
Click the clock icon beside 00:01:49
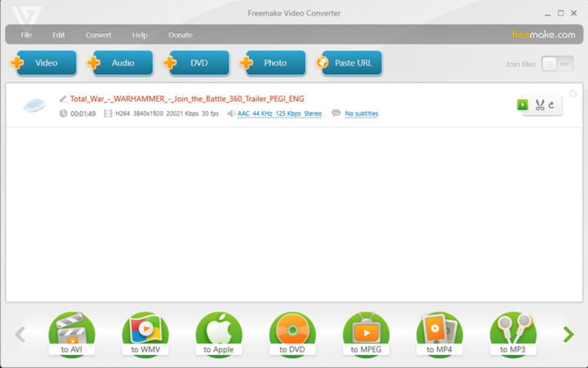click(x=63, y=113)
